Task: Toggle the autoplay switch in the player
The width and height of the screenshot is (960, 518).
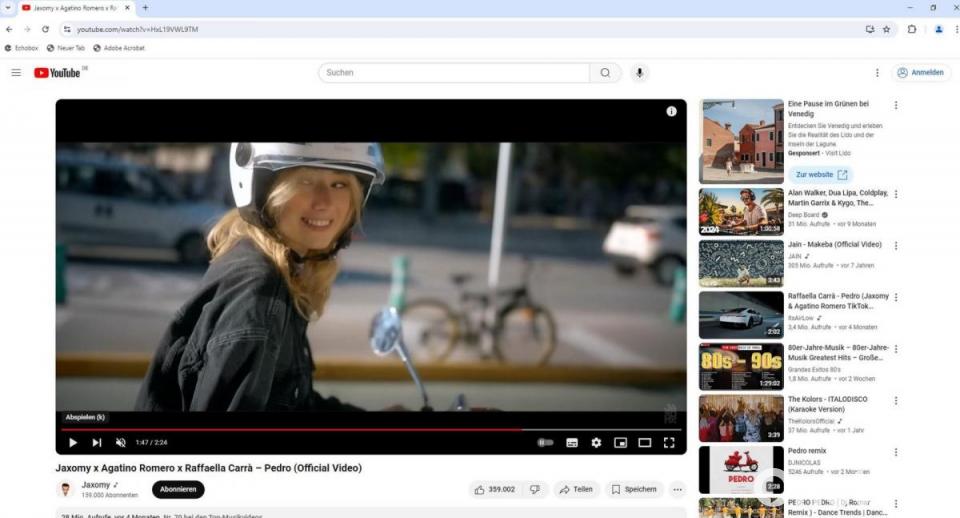Action: pyautogui.click(x=545, y=442)
